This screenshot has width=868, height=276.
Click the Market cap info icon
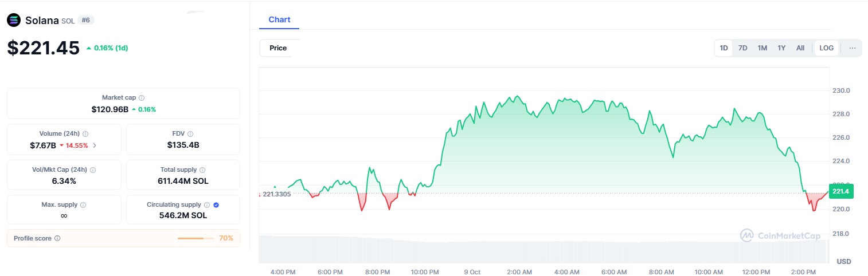point(142,98)
